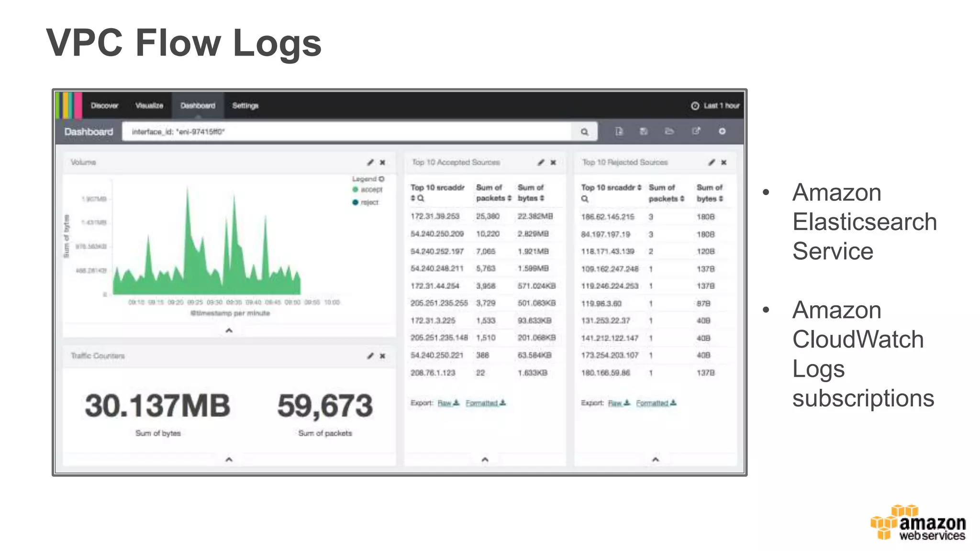Click the interface_id query search field
980x551 pixels.
point(347,132)
